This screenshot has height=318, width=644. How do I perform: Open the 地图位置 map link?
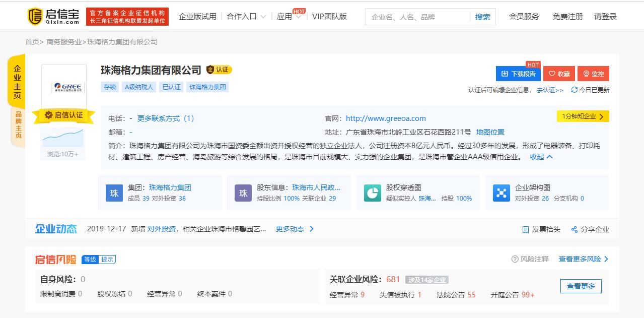[x=490, y=132]
